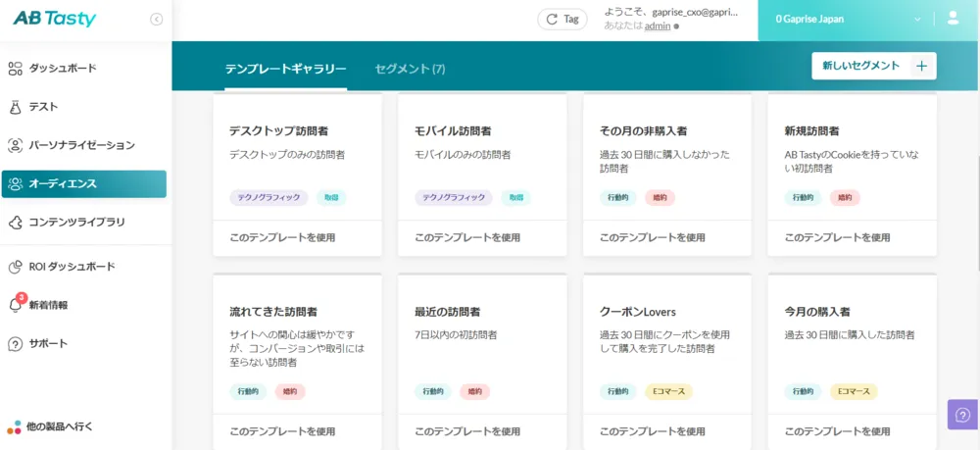Select the テンプレートギャラリー tab
Image resolution: width=980 pixels, height=450 pixels.
click(x=285, y=69)
